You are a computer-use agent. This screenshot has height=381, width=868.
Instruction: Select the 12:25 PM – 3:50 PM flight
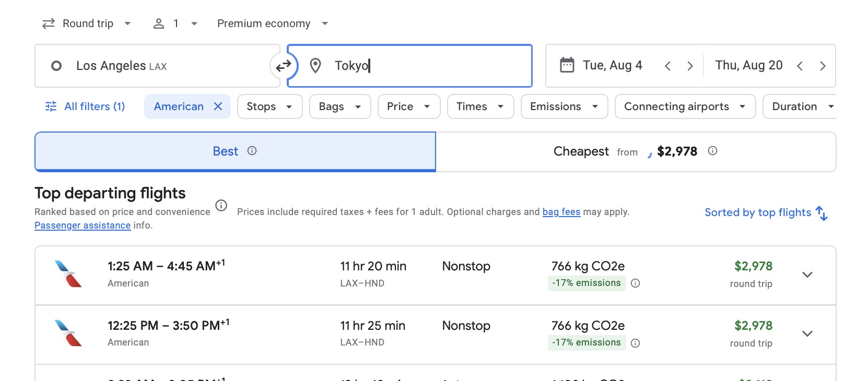tap(436, 335)
